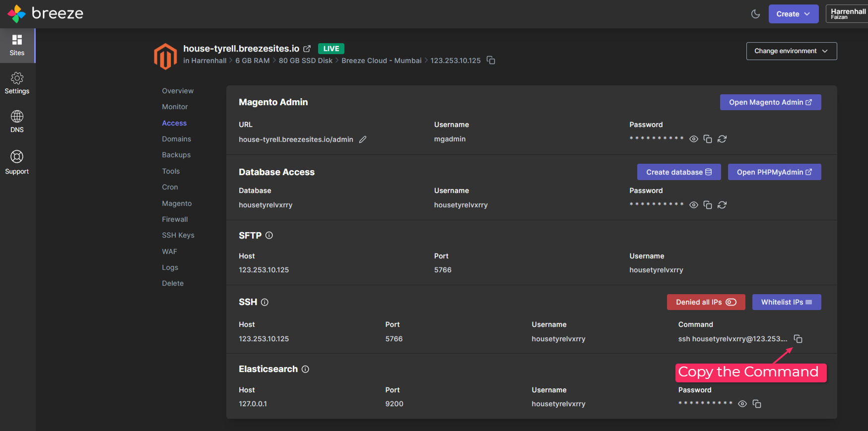
Task: Copy the Elasticsearch password
Action: coord(757,404)
